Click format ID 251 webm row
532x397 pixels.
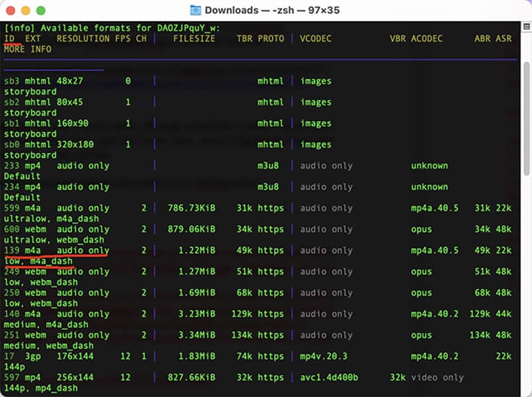pyautogui.click(x=12, y=335)
